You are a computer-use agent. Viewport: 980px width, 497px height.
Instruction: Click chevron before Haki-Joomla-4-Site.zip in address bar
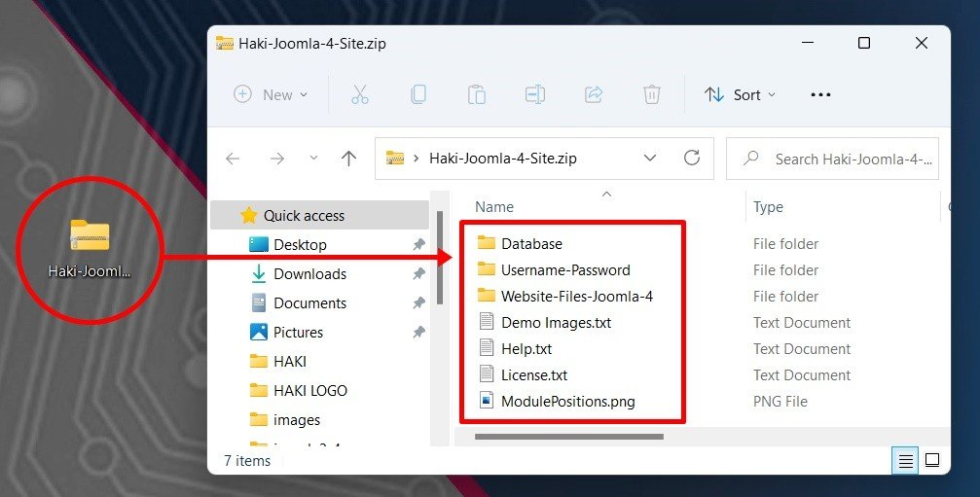[417, 159]
